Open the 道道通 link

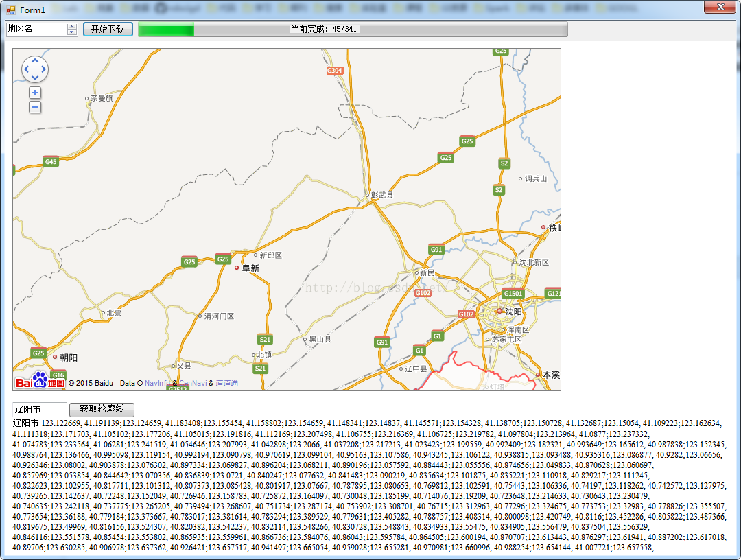click(x=227, y=383)
